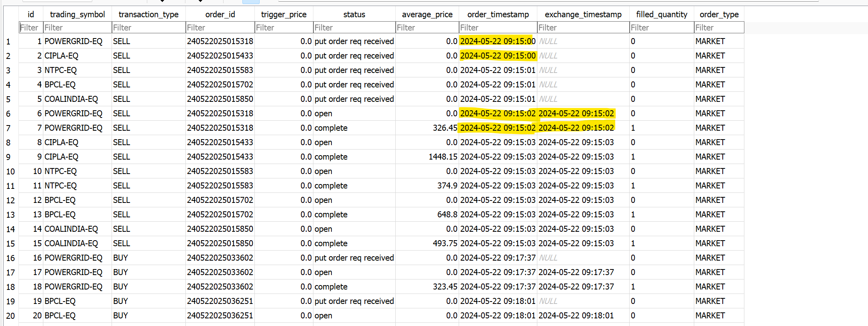
Task: Select BUY cell in row 16
Action: tap(148, 258)
